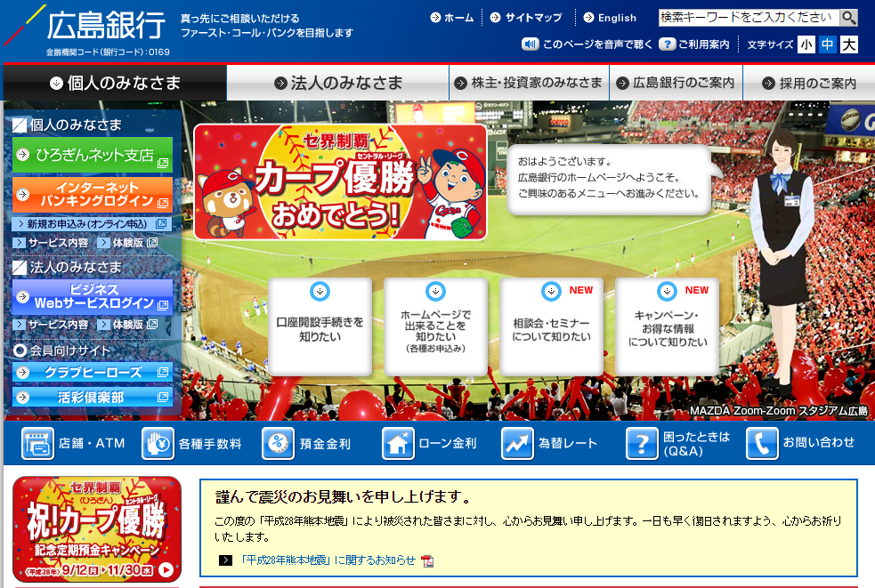Open 預金金利 text link
Viewport: 875px width, 588px height.
coord(325,444)
